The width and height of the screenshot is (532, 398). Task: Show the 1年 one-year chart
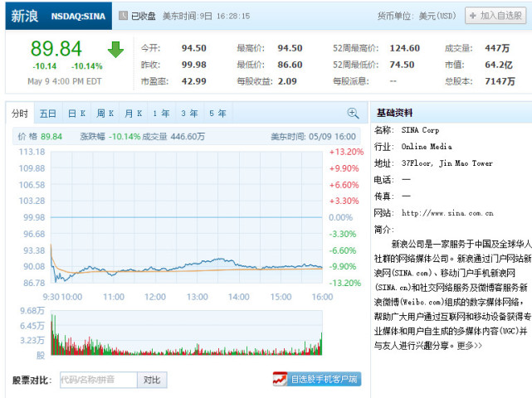161,114
